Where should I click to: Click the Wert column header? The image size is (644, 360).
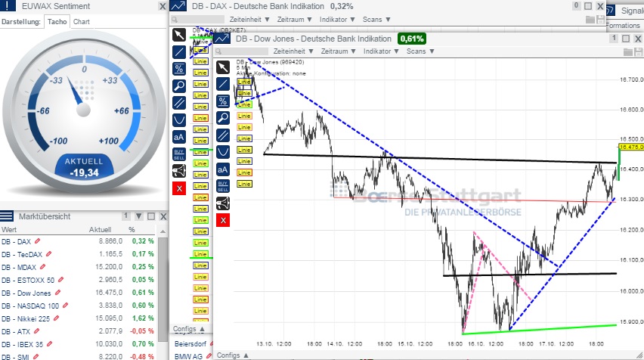pos(9,229)
